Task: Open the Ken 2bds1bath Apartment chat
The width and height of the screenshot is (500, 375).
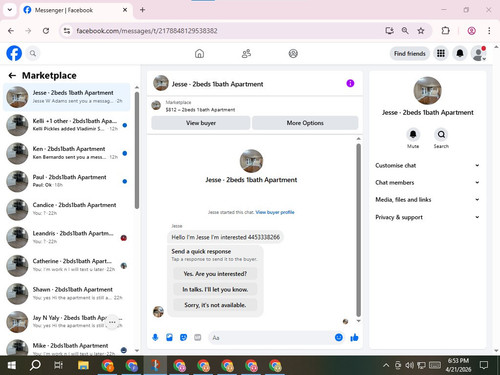Action: point(66,153)
